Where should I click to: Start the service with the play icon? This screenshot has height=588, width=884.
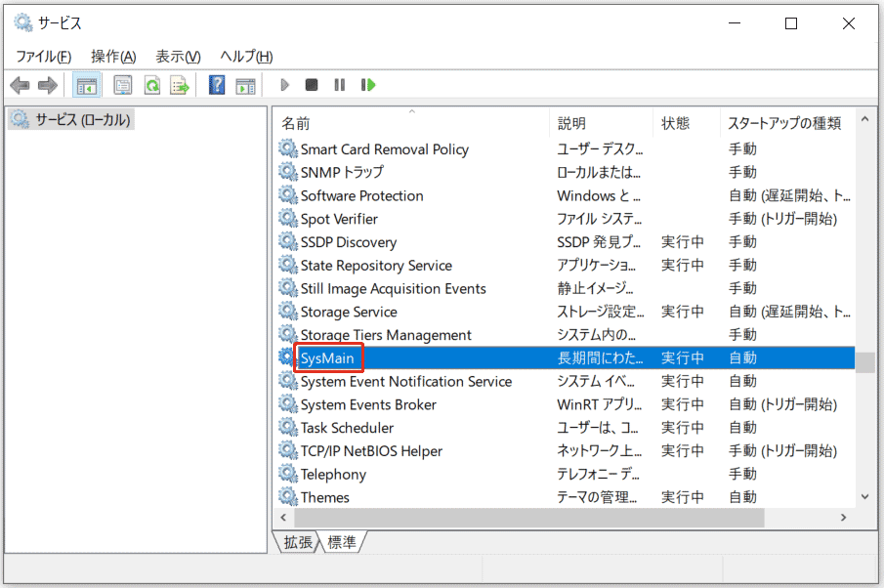pyautogui.click(x=284, y=85)
